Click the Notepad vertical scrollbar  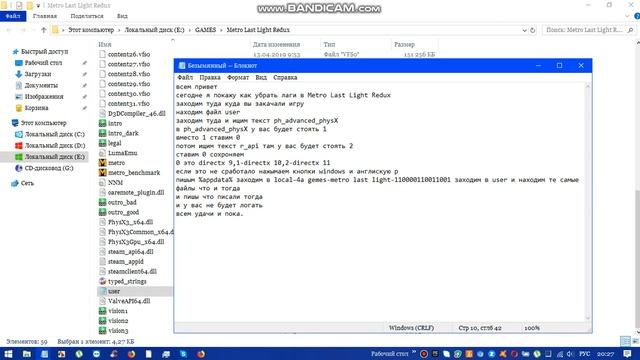pos(588,202)
